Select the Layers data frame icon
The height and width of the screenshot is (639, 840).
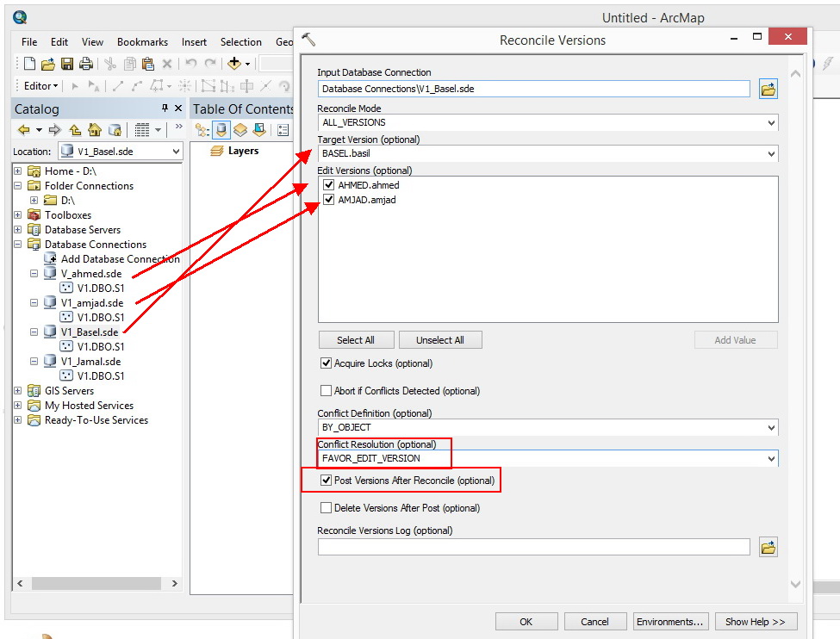pos(217,151)
